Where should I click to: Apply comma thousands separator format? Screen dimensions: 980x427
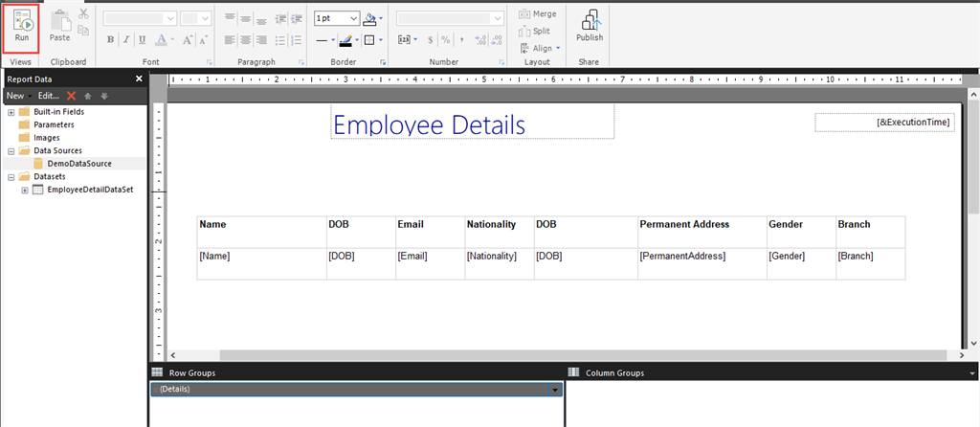pyautogui.click(x=462, y=40)
